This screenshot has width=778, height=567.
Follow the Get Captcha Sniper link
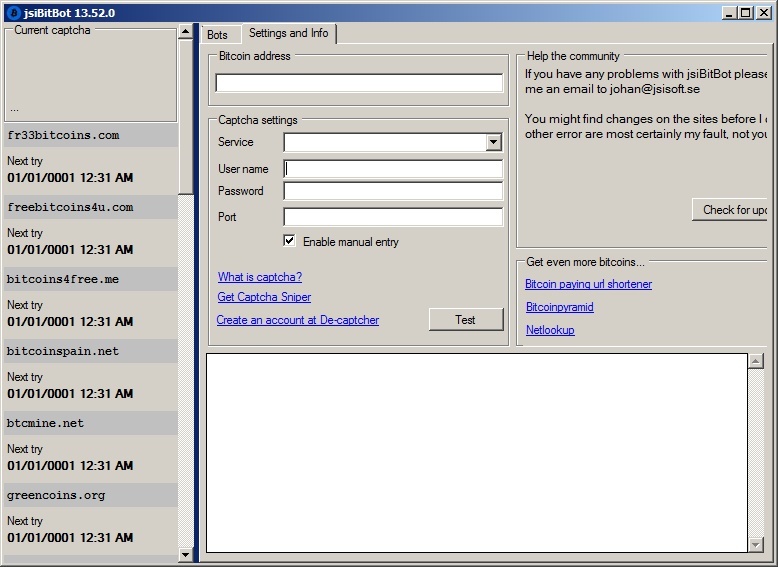pyautogui.click(x=264, y=297)
